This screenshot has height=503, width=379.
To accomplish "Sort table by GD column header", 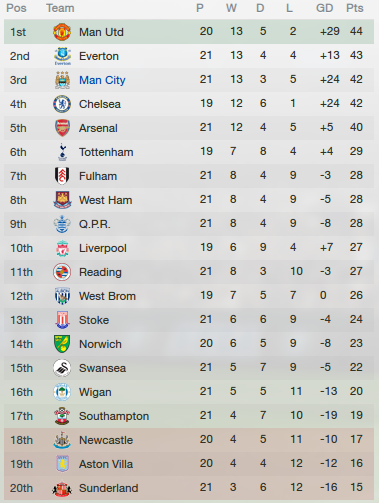I will click(x=325, y=8).
